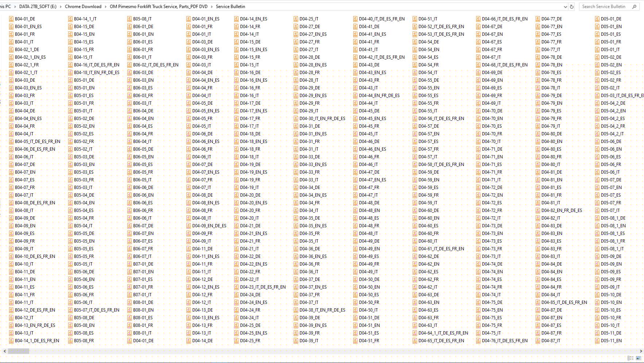Click the horizontal scrollbar left arrow
This screenshot has width=644, height=363.
(5, 351)
